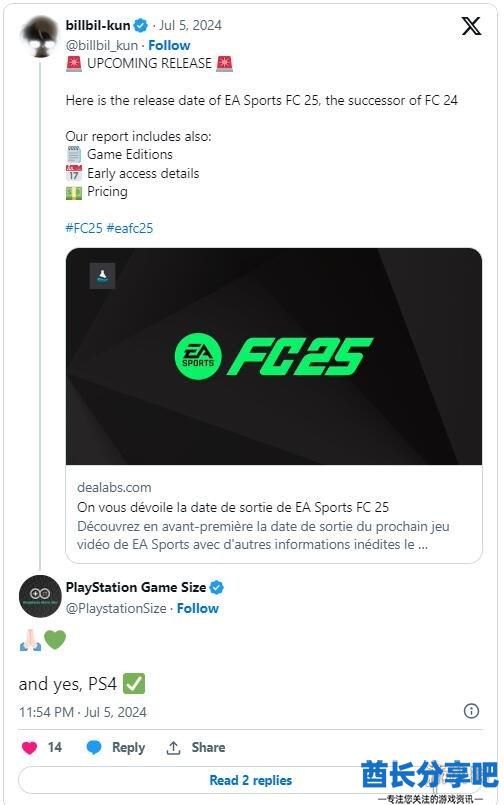The width and height of the screenshot is (504, 805).
Task: Follow @billbil_kun
Action: (169, 46)
